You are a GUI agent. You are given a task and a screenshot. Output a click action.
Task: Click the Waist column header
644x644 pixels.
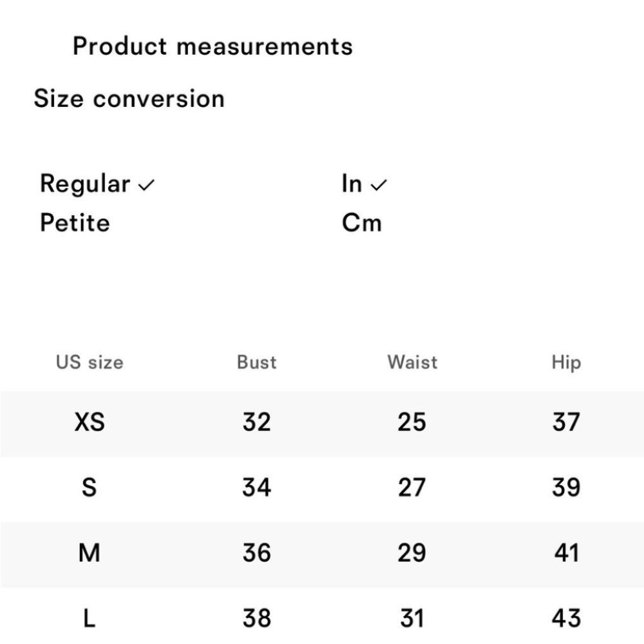pos(412,362)
